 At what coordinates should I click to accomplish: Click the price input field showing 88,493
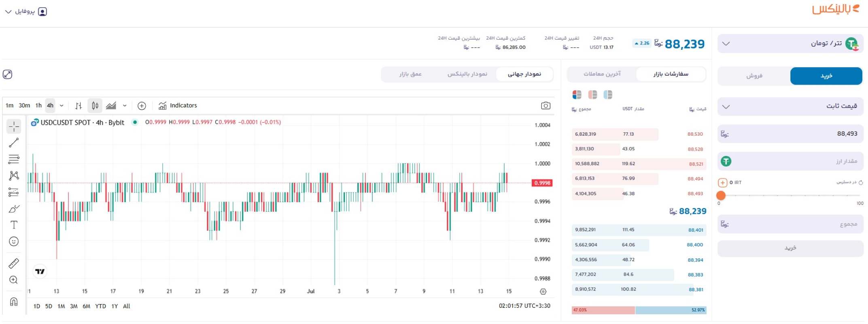coord(790,134)
